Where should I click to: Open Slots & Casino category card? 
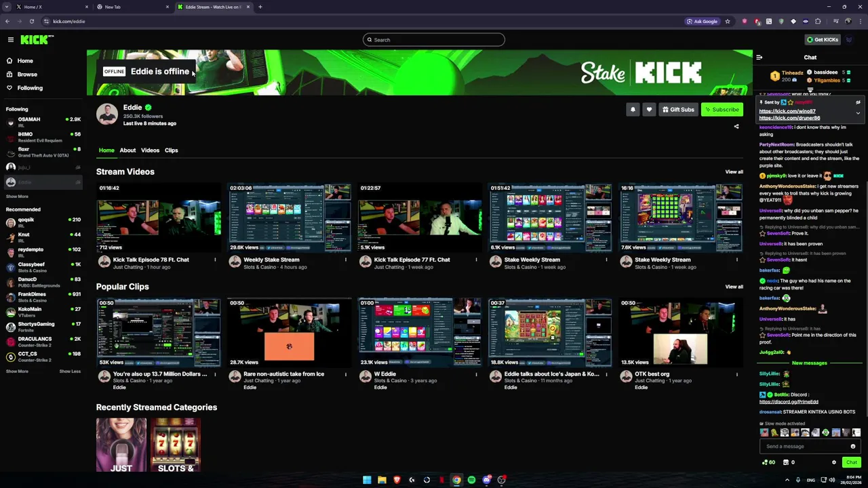[176, 445]
